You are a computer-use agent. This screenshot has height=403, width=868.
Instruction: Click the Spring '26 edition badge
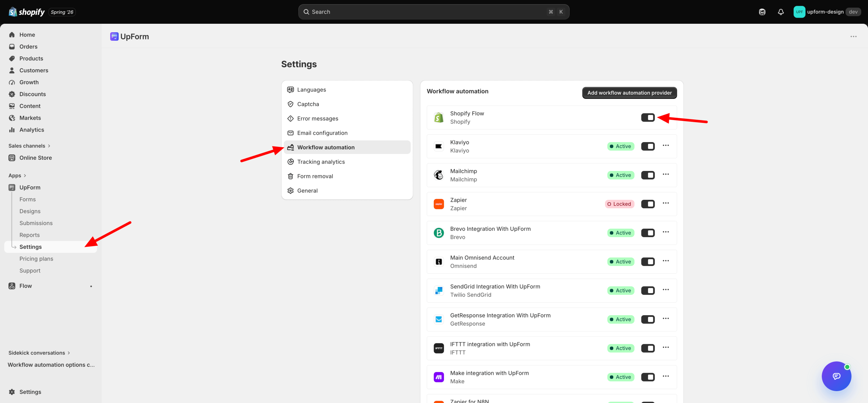[62, 12]
